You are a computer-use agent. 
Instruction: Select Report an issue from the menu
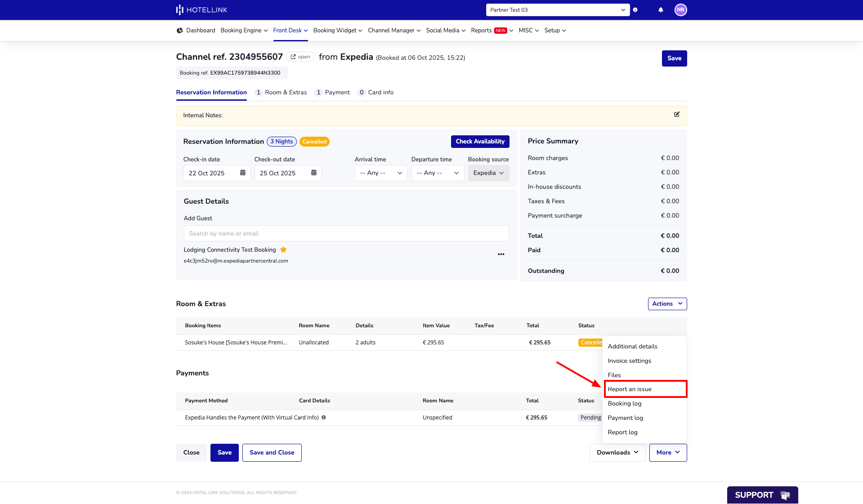point(630,389)
